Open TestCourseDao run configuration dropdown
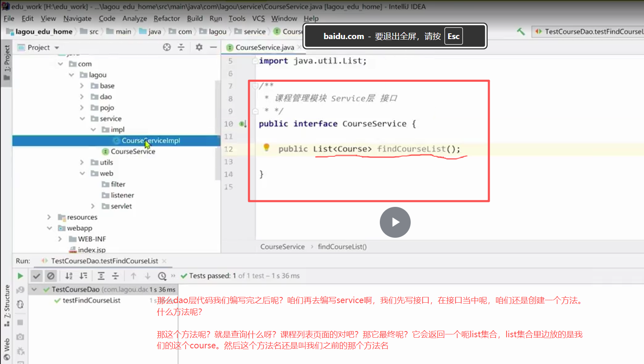Viewport: 644px width, 364px height. coord(588,31)
